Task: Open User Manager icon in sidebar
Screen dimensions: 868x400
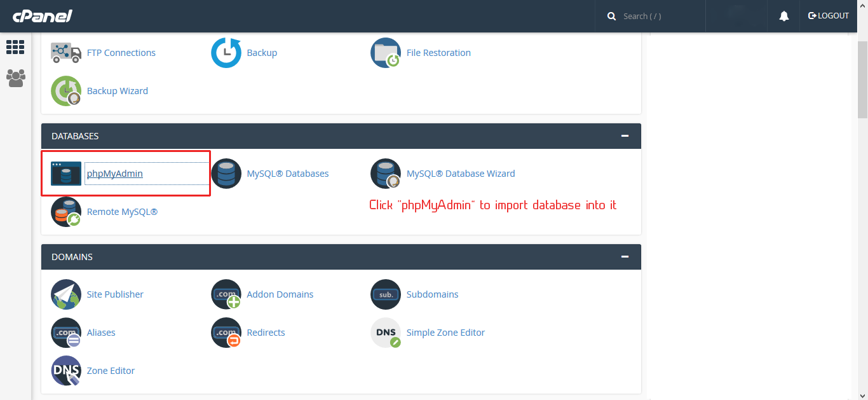Action: pos(15,78)
